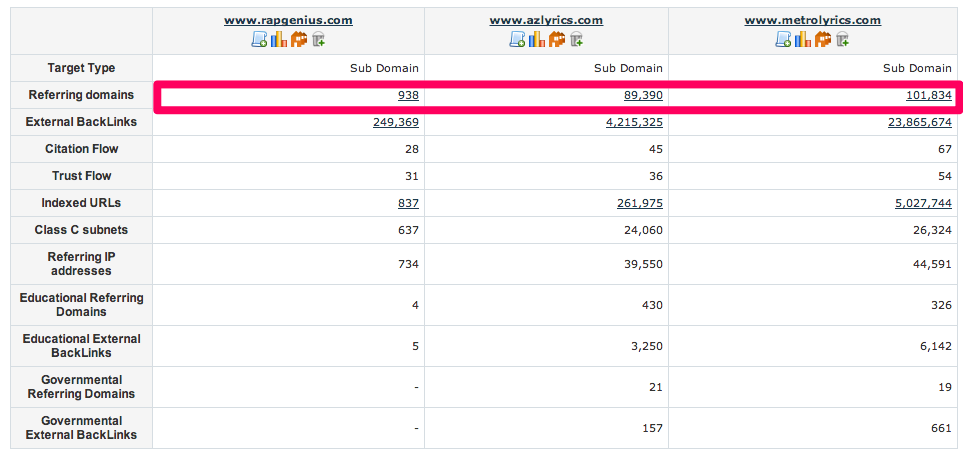The width and height of the screenshot is (963, 459).
Task: Open the www.metrolyrics.com header link
Action: tap(813, 20)
